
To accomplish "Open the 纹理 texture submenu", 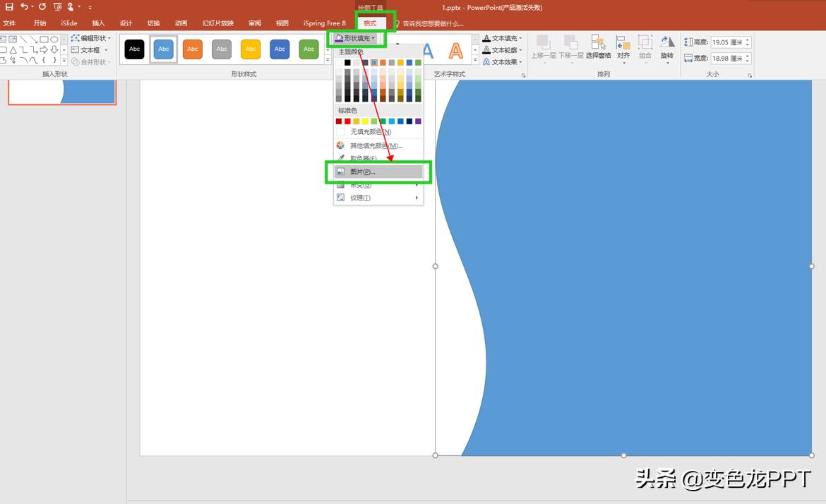I will point(378,198).
